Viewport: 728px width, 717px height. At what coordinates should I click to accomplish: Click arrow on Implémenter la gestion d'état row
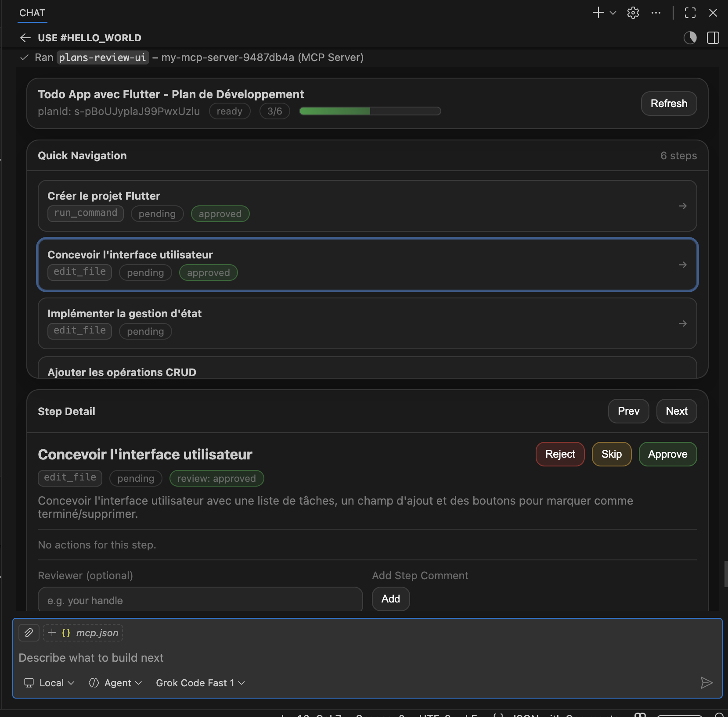point(683,323)
